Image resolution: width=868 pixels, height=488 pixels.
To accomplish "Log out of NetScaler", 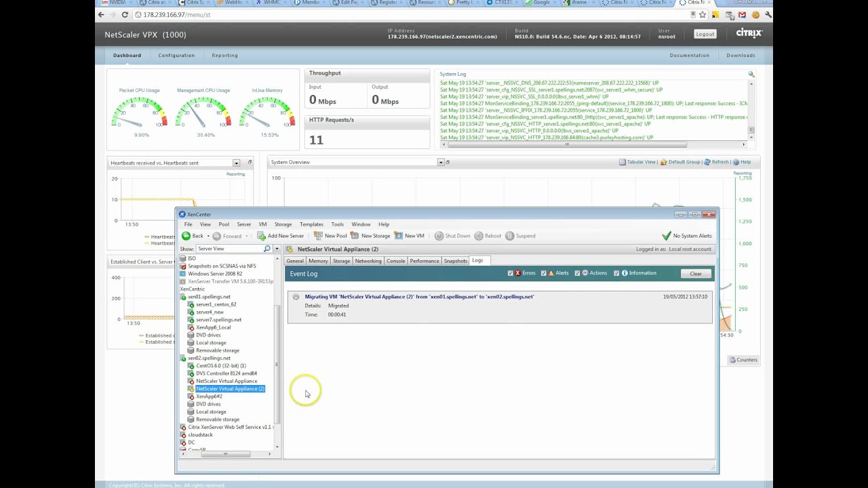I will coord(705,34).
